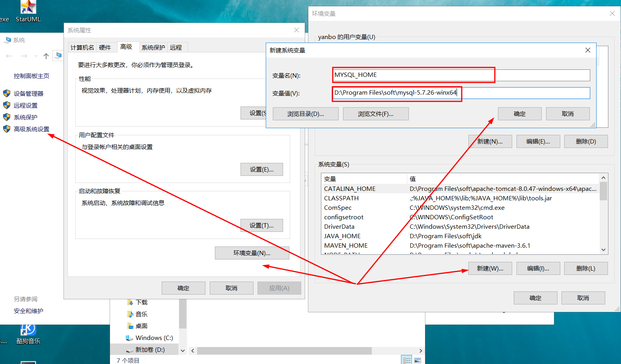The width and height of the screenshot is (621, 364).
Task: Open the 酷狗音乐 desktop icon
Action: [28, 334]
